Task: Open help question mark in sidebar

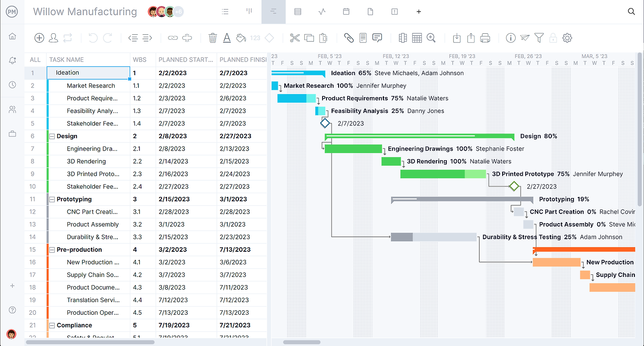Action: click(12, 310)
